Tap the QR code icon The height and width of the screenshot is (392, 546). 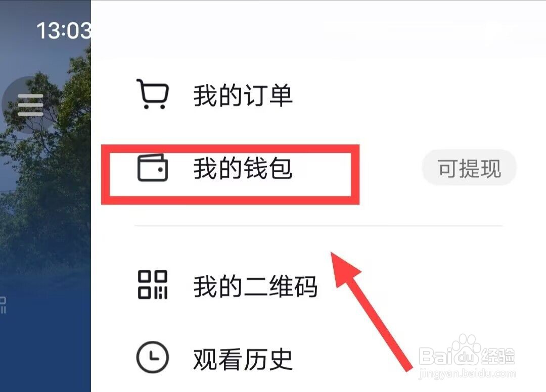(x=153, y=284)
